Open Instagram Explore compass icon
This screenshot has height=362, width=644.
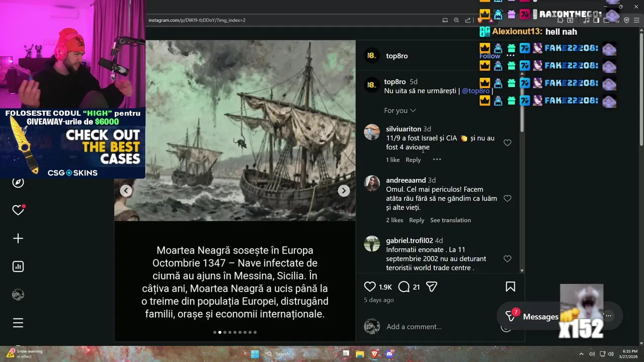(x=18, y=182)
